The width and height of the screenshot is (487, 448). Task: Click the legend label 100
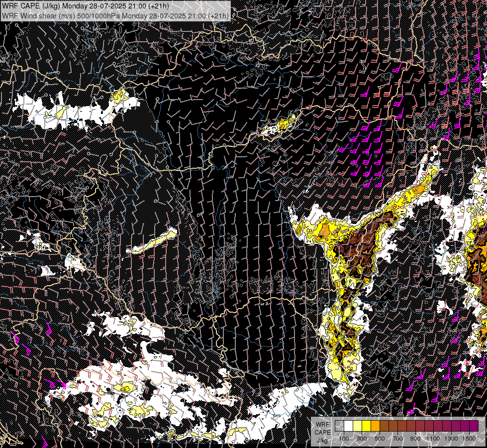coord(344,439)
